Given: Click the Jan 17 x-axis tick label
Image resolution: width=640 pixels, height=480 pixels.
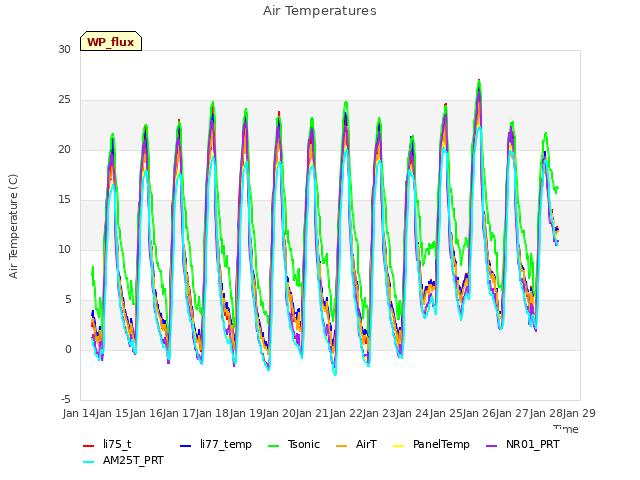Looking at the screenshot, I should click(x=179, y=413).
